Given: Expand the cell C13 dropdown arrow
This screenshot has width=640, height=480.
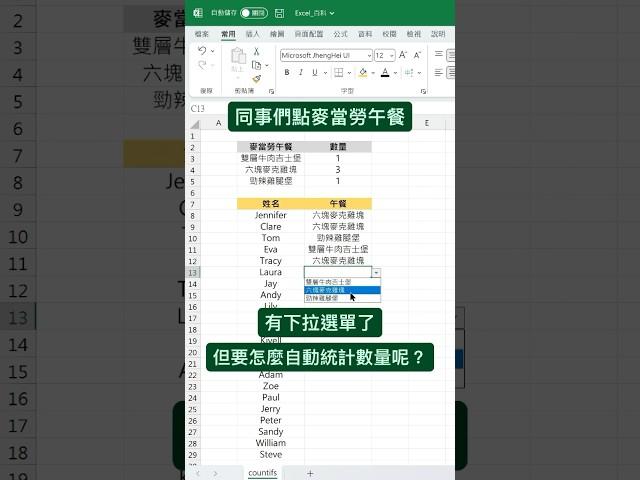Looking at the screenshot, I should 376,272.
